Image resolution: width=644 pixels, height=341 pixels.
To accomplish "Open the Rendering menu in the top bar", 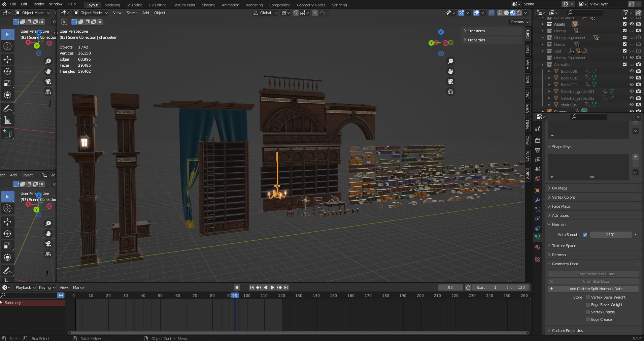I will (x=254, y=5).
